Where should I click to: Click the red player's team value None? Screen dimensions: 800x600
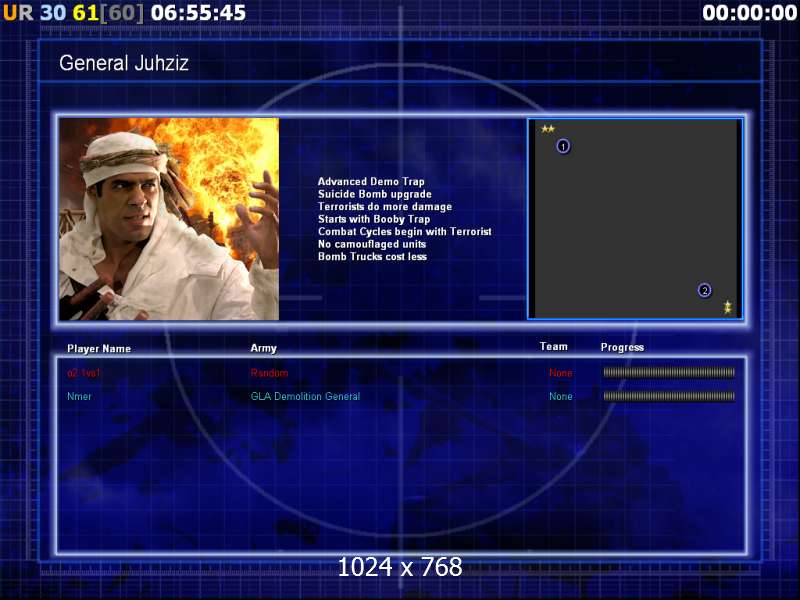click(x=561, y=373)
